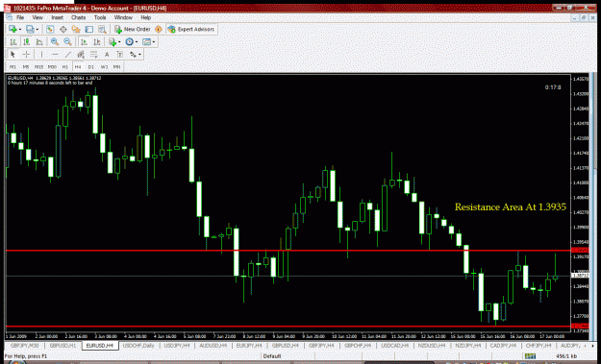Expand the Profiles dropdown arrow
The width and height of the screenshot is (601, 364).
coord(37,30)
